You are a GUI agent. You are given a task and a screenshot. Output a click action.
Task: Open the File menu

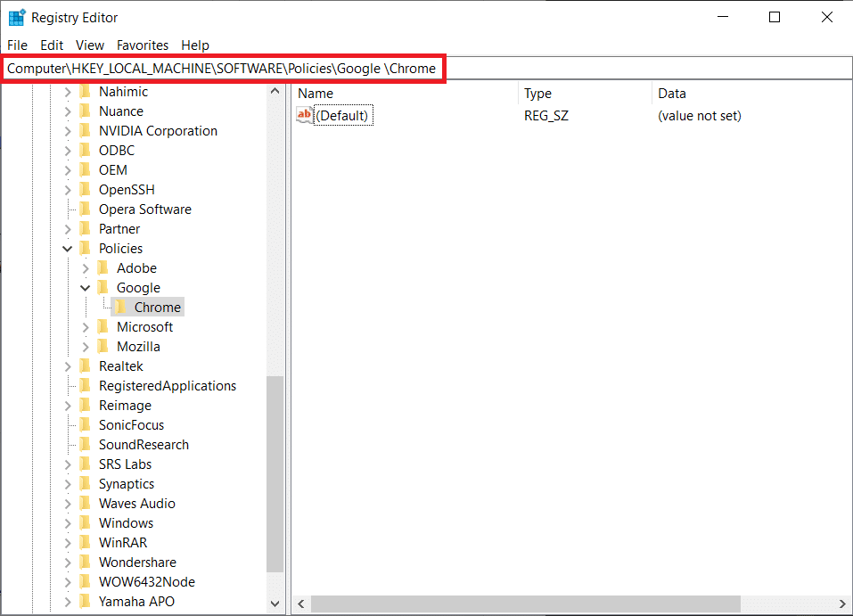click(17, 45)
